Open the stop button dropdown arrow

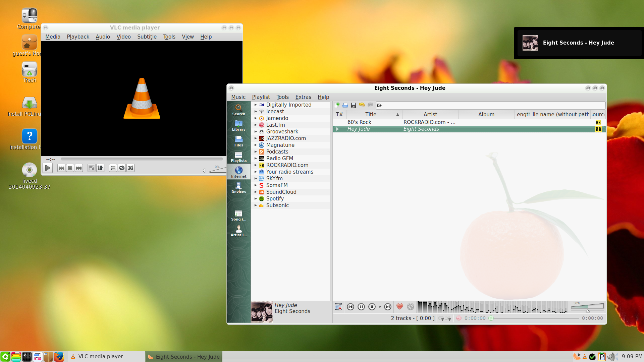coord(380,307)
